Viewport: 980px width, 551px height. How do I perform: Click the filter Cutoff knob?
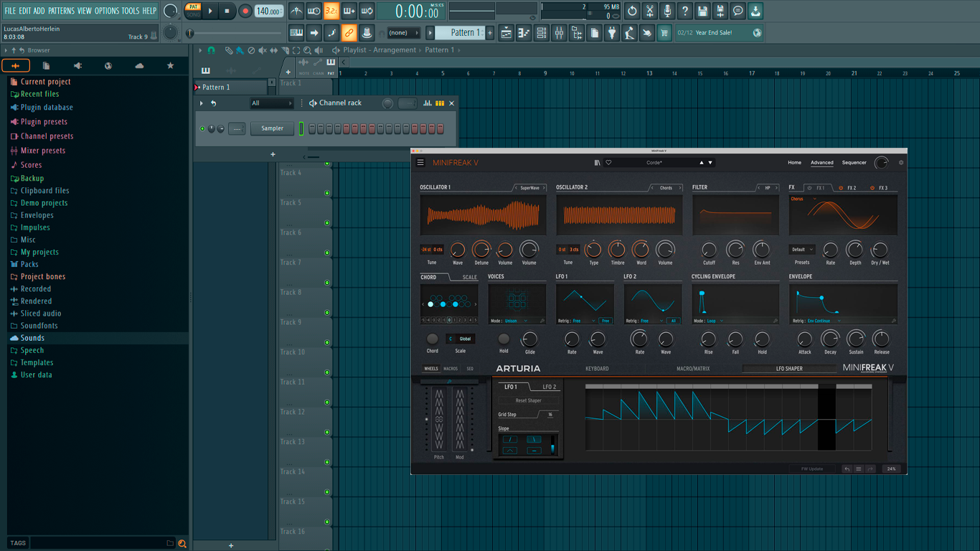point(709,250)
